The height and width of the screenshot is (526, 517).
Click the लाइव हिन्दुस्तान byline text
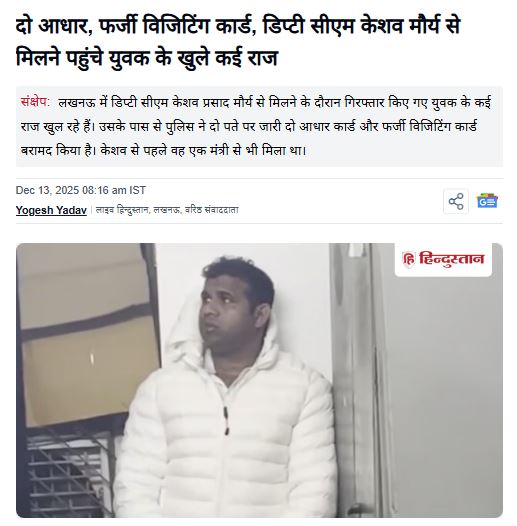point(122,210)
